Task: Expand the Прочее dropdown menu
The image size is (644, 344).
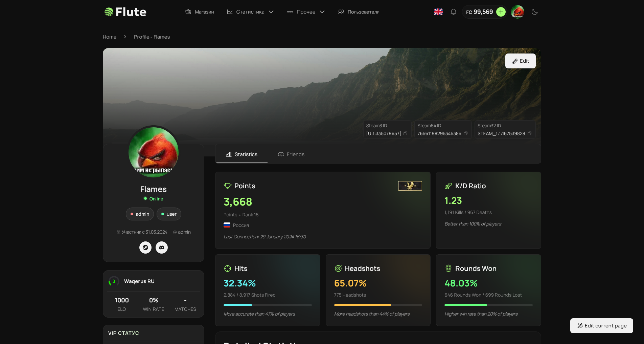Action: pos(306,12)
